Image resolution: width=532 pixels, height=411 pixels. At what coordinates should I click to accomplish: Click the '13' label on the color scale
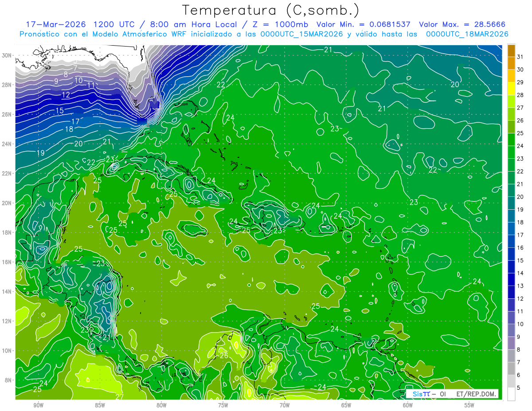(x=520, y=286)
